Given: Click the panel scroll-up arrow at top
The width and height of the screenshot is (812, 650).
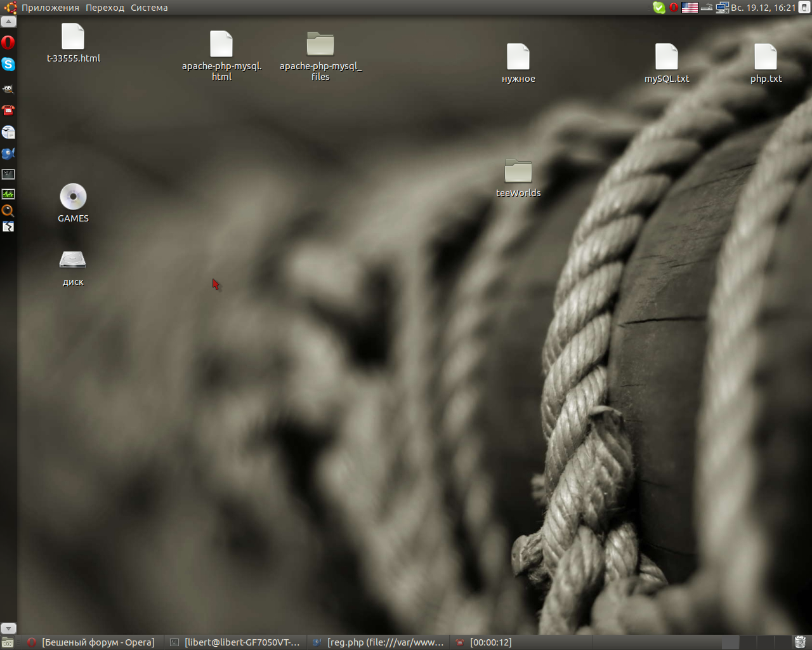Looking at the screenshot, I should click(8, 22).
